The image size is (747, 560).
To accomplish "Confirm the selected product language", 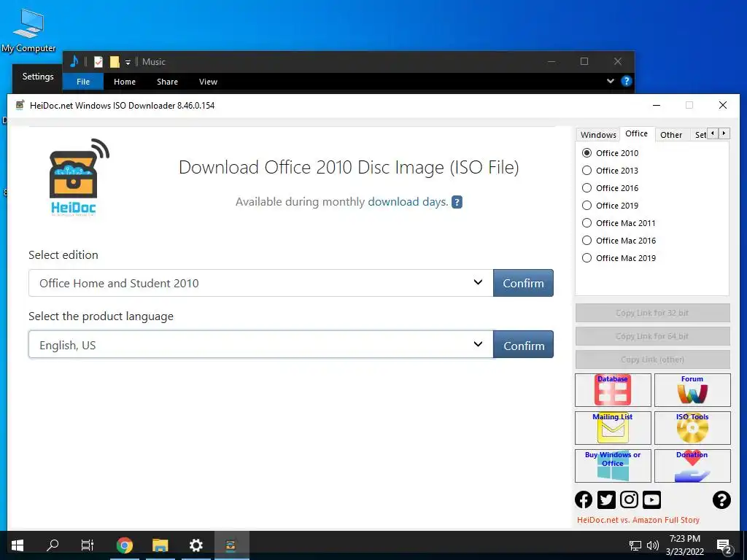I will pos(523,344).
